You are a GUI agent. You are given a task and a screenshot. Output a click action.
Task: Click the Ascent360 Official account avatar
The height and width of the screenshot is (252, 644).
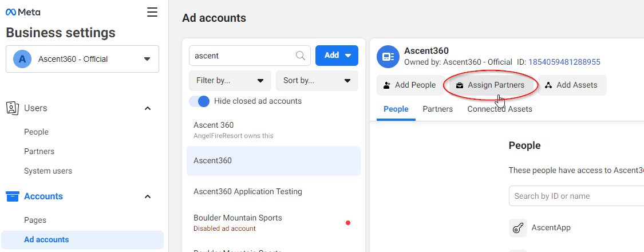22,59
